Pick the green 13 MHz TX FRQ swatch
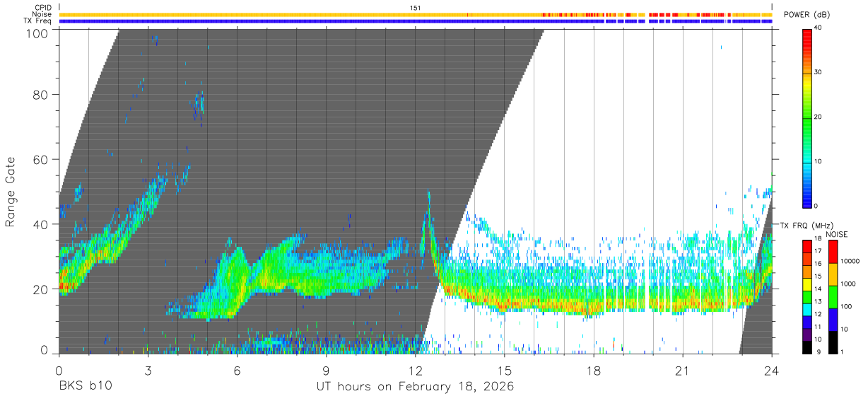 [807, 297]
